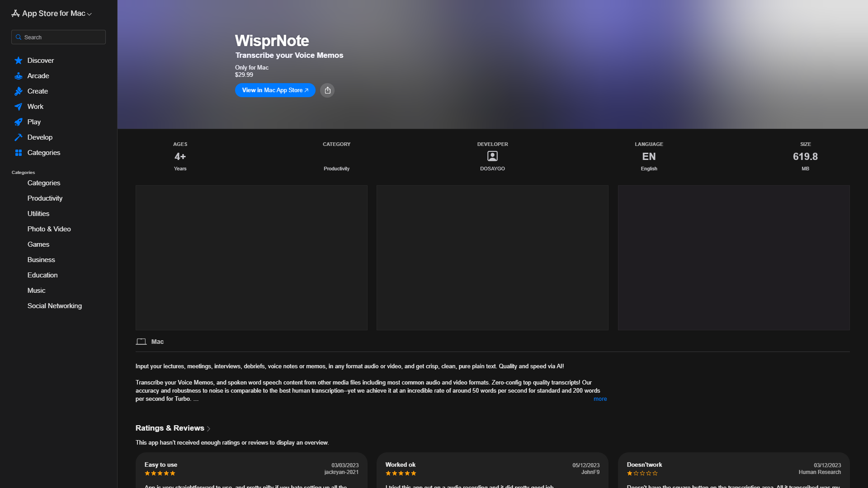Screen dimensions: 868x488
Task: Click the Productivity category label under CATEGORY
Action: coord(336,169)
